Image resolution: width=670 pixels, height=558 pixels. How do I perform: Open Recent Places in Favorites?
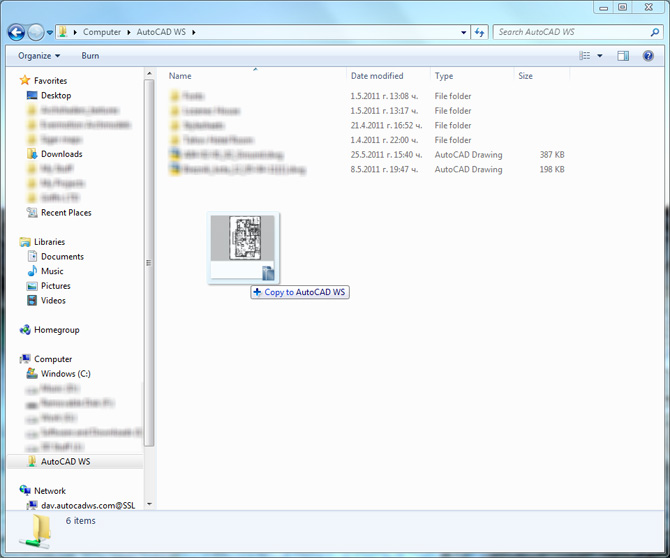(x=66, y=212)
